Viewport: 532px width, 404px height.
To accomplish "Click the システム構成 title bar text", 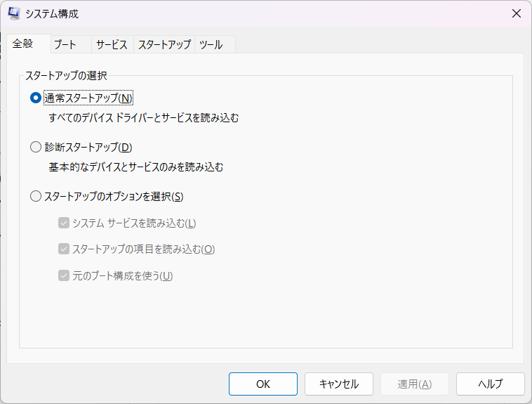I will pyautogui.click(x=52, y=13).
